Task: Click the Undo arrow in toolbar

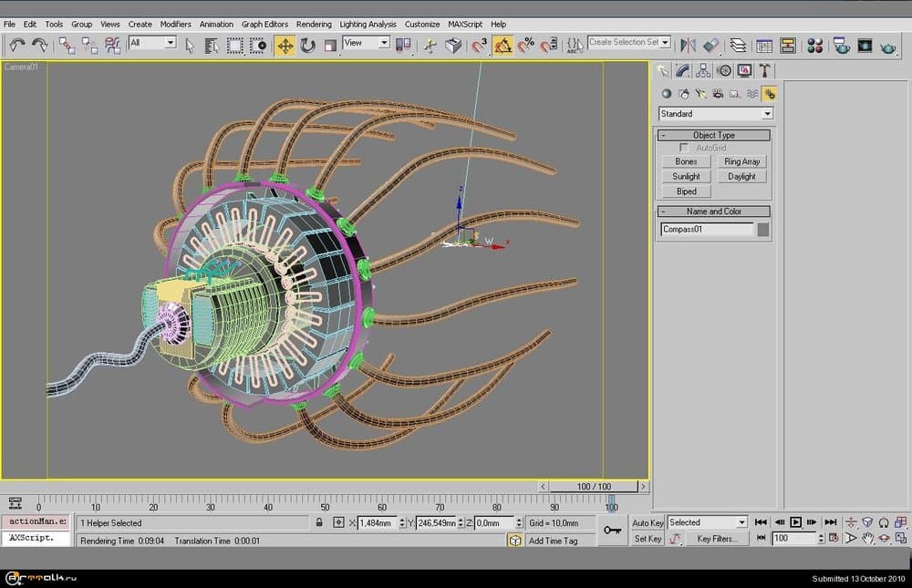Action: click(17, 45)
